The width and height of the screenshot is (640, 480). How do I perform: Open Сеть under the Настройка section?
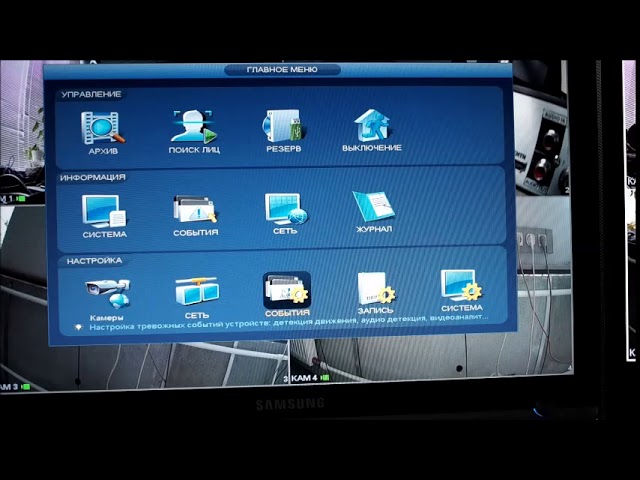pyautogui.click(x=196, y=293)
